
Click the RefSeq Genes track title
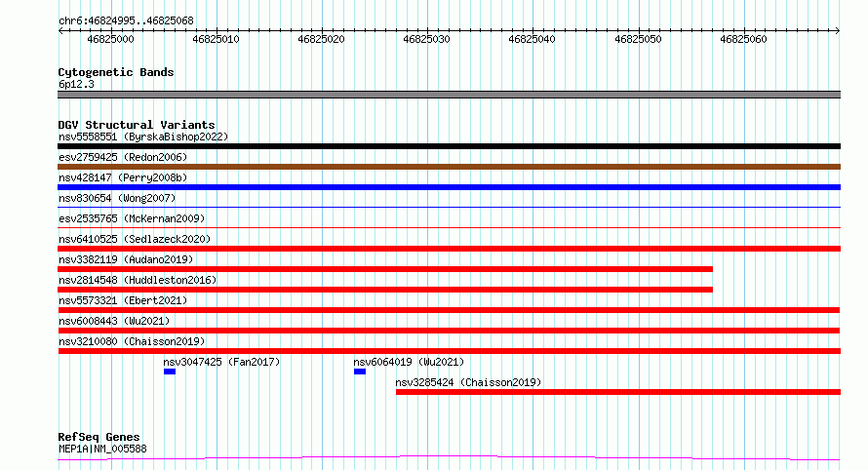[x=99, y=437]
